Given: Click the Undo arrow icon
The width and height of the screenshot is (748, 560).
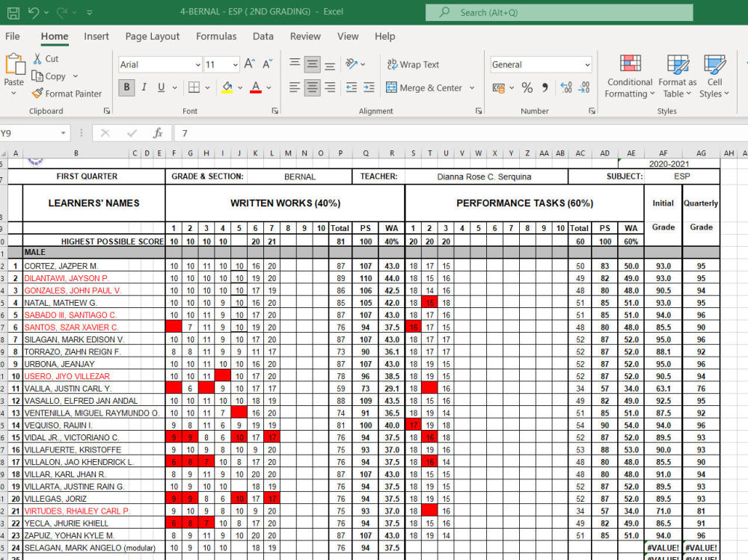Looking at the screenshot, I should click(34, 13).
